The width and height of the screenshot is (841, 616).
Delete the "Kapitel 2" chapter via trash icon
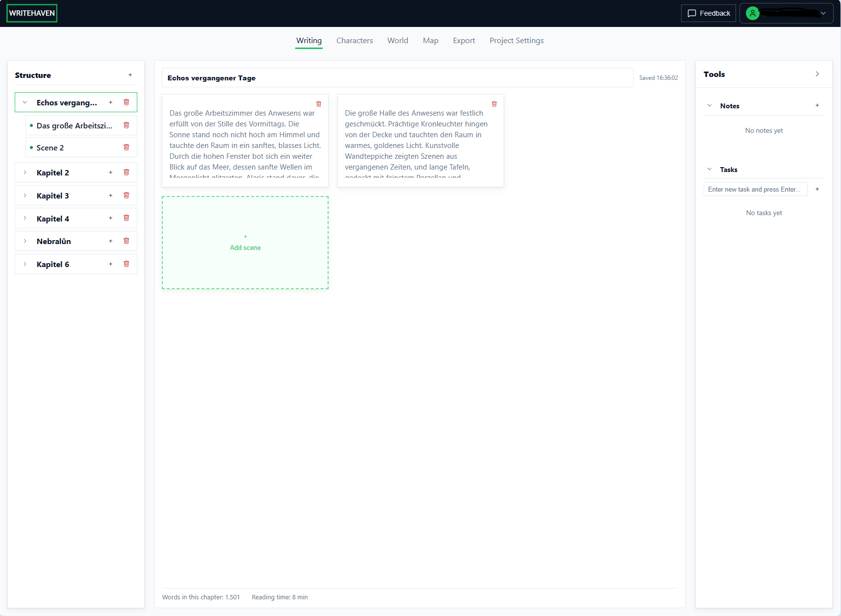pos(127,172)
